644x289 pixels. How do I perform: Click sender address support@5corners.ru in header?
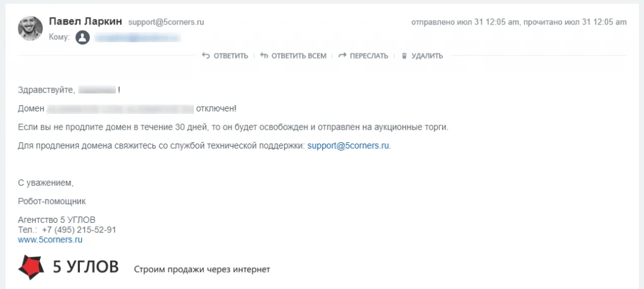pos(166,22)
